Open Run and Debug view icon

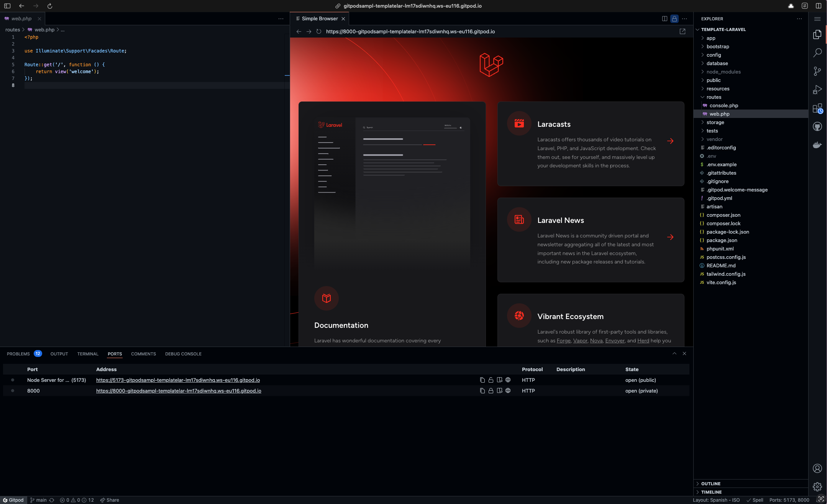pyautogui.click(x=817, y=90)
